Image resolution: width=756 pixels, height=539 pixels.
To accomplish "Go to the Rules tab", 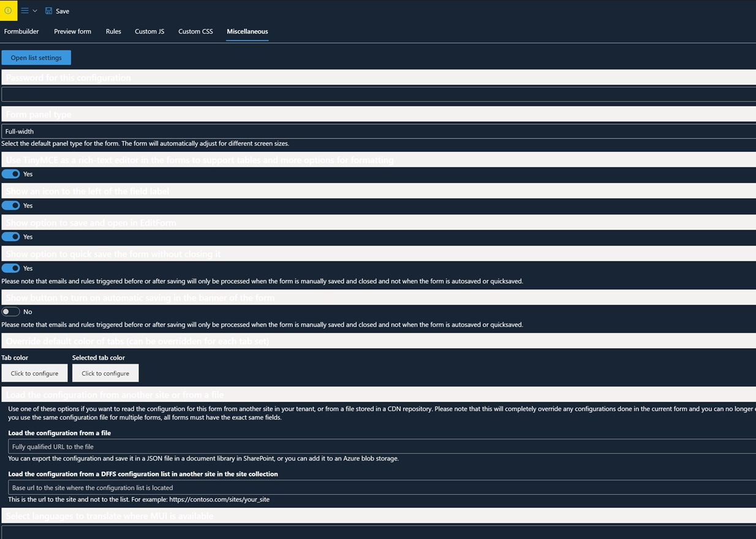I will click(113, 31).
